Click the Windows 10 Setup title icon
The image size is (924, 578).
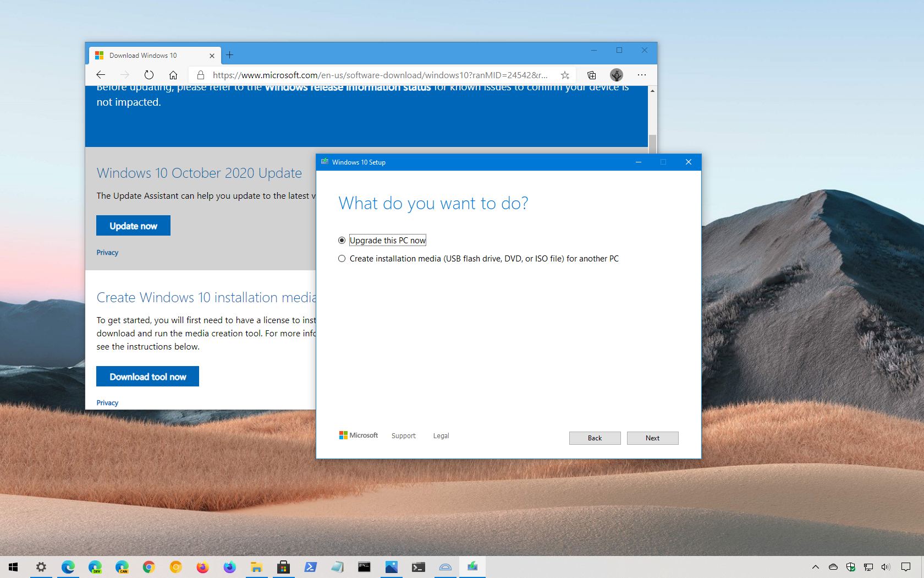tap(324, 162)
